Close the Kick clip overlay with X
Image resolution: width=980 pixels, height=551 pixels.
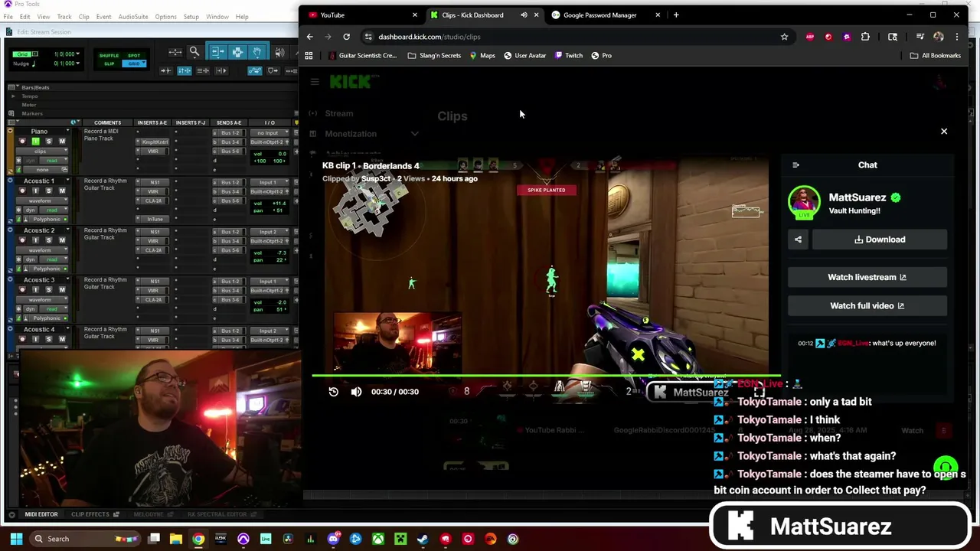(x=944, y=132)
